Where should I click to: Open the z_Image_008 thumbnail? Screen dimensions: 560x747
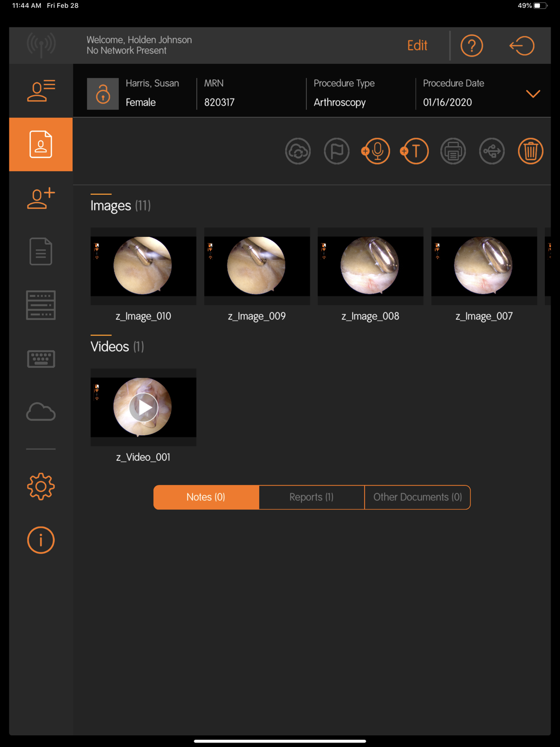pos(371,266)
